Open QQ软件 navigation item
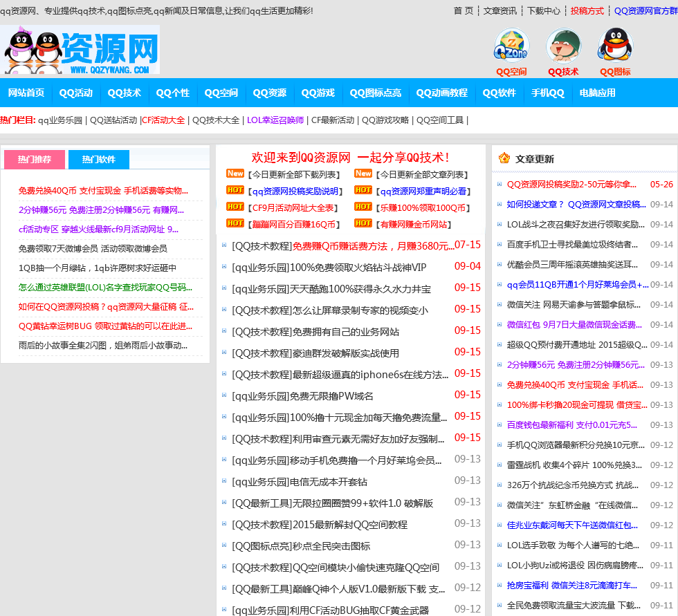This screenshot has height=616, width=678. pos(500,93)
